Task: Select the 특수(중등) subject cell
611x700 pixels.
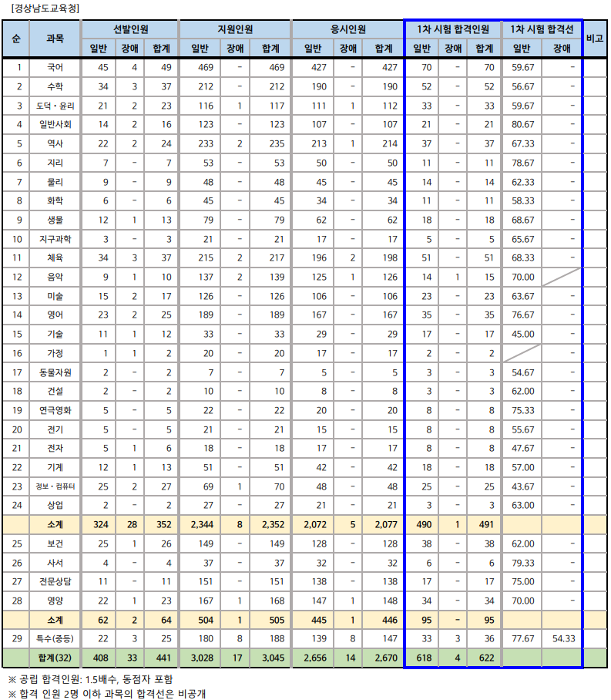Action: pos(55,639)
